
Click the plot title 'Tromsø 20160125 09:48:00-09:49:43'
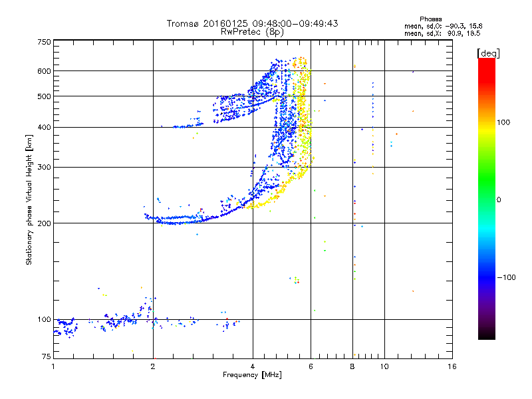(252, 23)
